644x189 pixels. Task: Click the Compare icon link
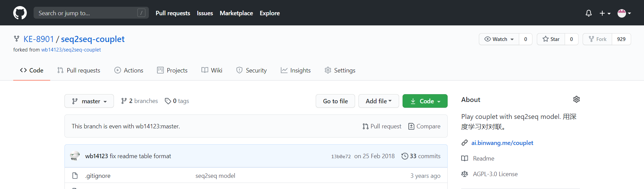pos(411,126)
